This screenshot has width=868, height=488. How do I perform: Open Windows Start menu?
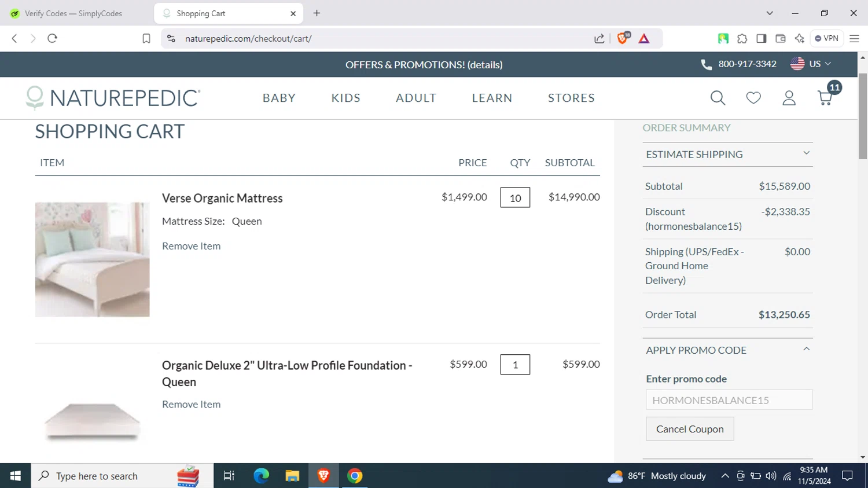16,476
